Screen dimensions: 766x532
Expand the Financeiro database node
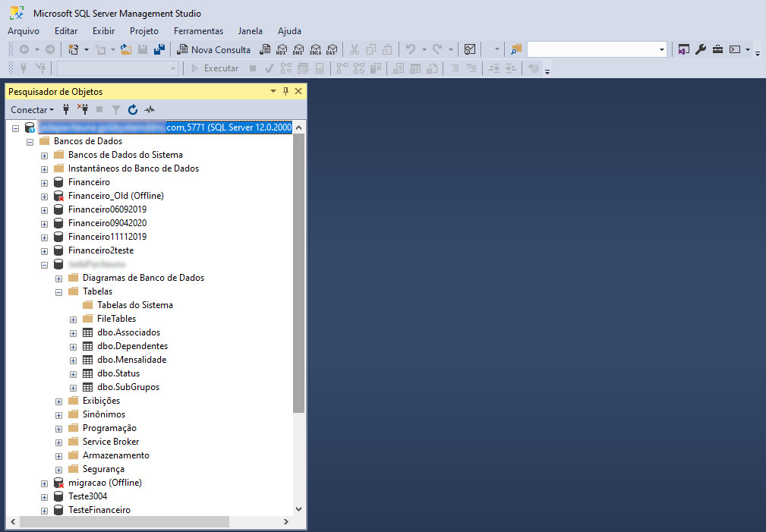(45, 183)
